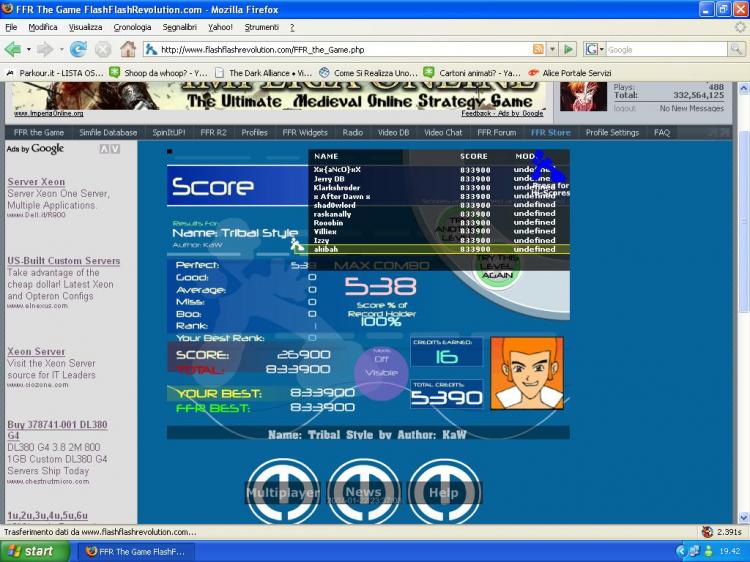Viewport: 750px width, 562px height.
Task: Open the Back history dropdown arrow
Action: (28, 49)
